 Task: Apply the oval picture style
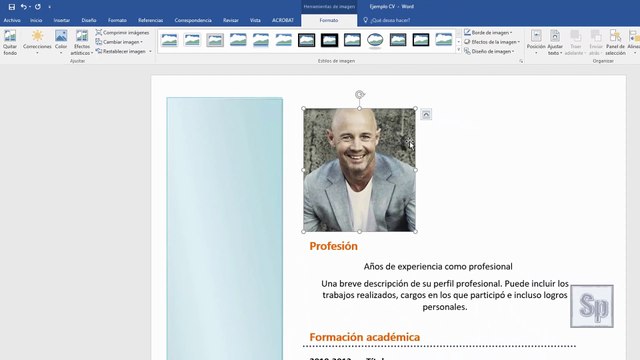pyautogui.click(x=375, y=40)
